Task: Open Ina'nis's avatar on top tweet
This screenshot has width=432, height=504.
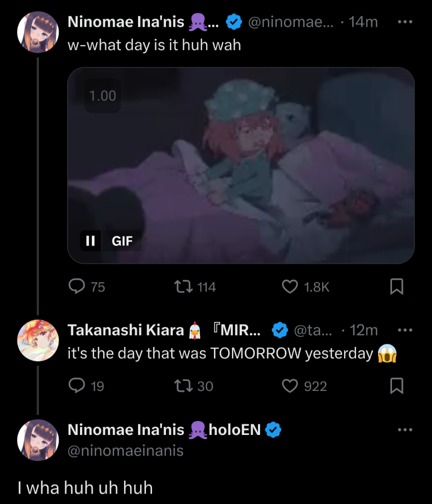Action: pyautogui.click(x=38, y=33)
